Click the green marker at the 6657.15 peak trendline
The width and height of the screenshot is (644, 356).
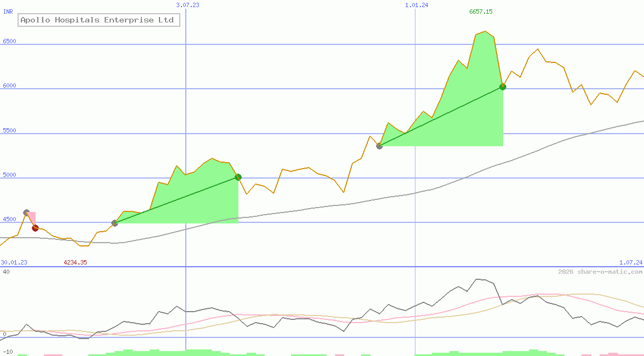point(503,87)
